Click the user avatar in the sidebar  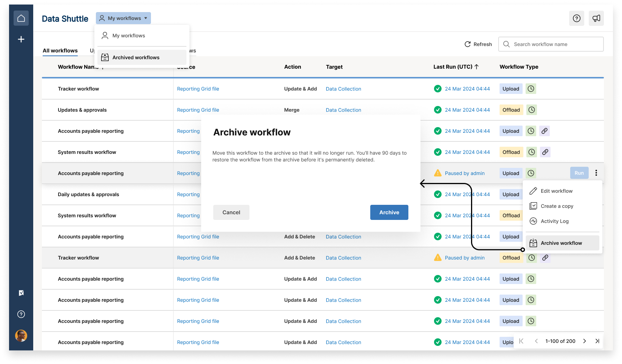(21, 335)
